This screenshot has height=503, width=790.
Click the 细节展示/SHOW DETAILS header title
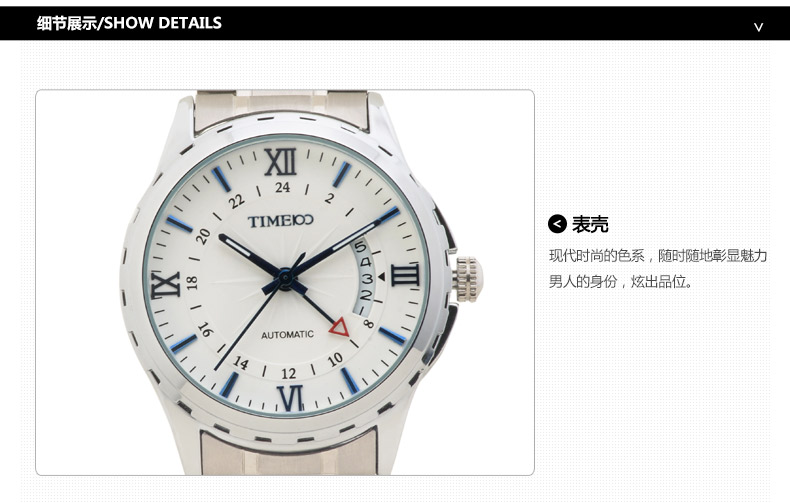point(129,23)
